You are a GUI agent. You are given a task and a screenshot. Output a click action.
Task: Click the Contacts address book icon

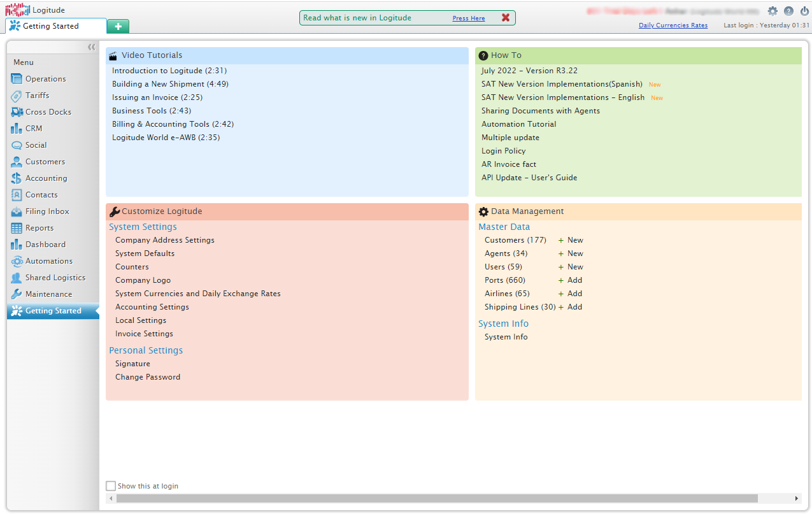pyautogui.click(x=17, y=195)
